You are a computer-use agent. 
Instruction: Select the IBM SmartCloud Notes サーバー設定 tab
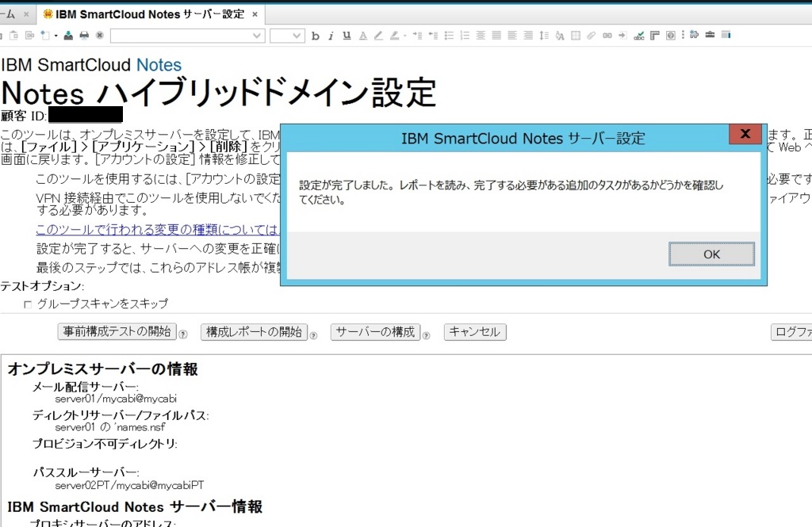[150, 14]
